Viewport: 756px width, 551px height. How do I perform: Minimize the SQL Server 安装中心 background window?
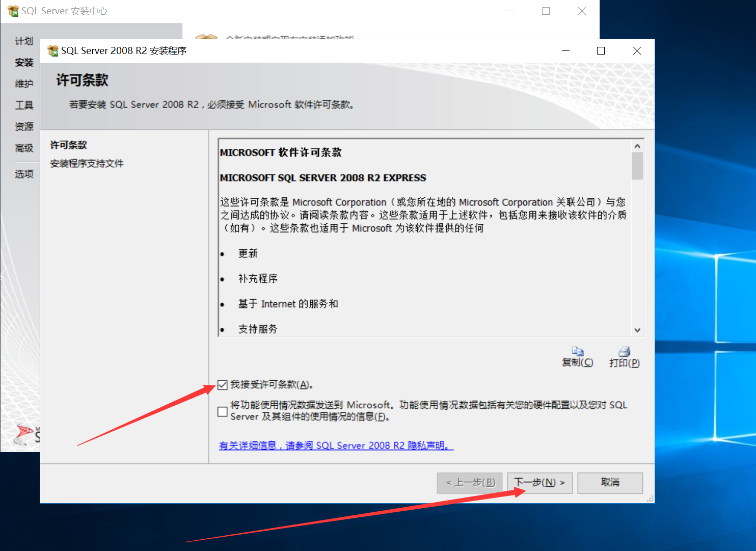(x=510, y=11)
